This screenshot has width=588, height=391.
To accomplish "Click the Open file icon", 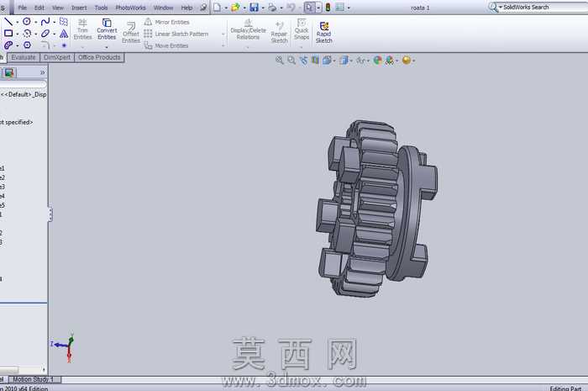I will (235, 7).
